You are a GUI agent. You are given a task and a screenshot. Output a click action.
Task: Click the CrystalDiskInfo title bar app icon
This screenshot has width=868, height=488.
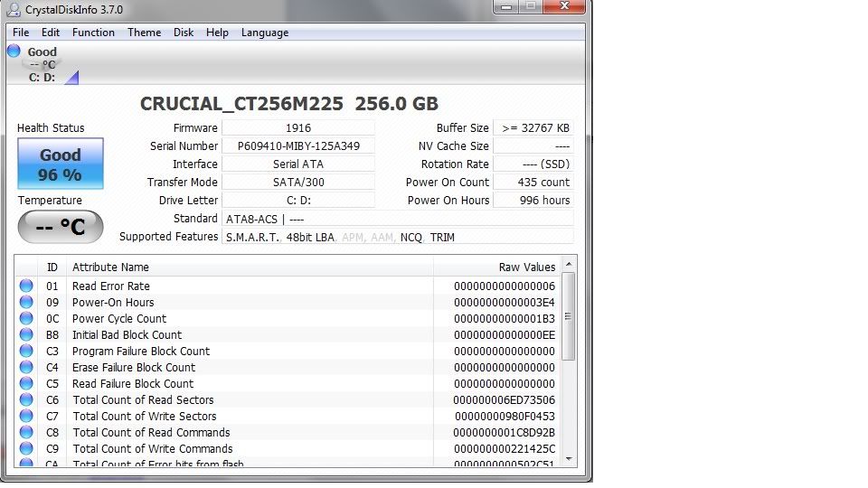tap(14, 9)
